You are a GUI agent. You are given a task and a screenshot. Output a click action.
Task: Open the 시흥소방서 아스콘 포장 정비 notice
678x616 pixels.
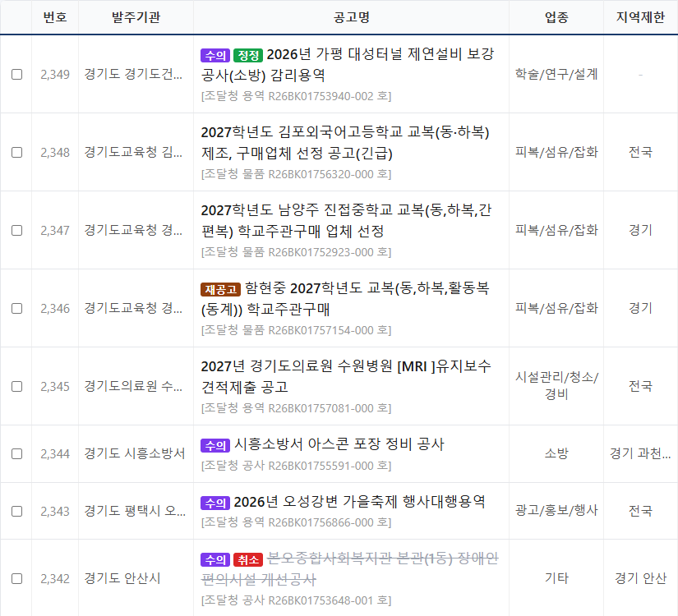[339, 444]
